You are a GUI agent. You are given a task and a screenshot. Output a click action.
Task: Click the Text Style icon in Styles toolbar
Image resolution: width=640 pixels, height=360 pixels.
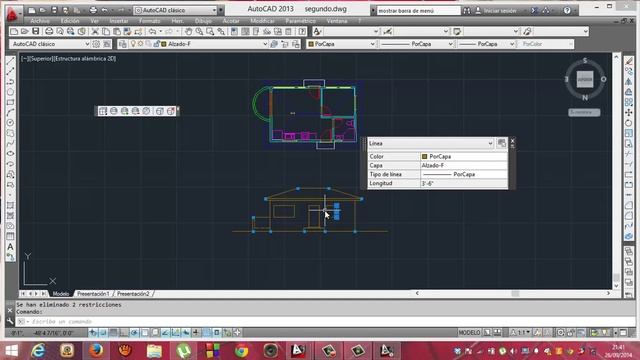(317, 31)
